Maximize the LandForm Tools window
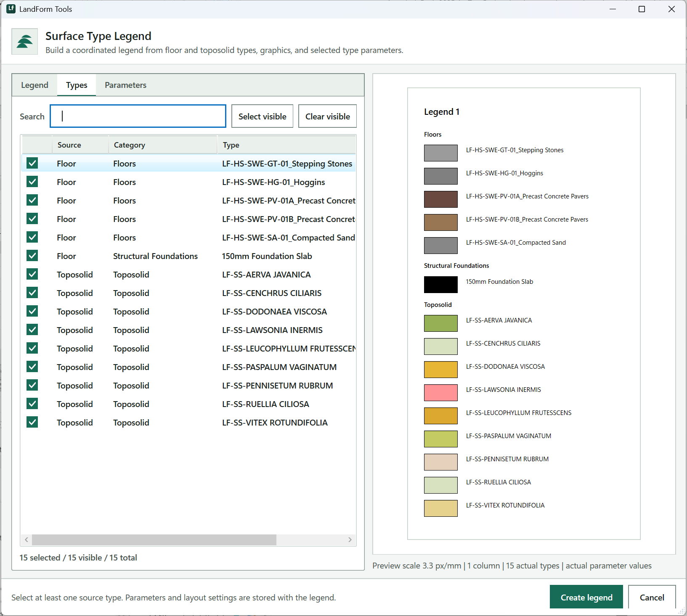This screenshot has width=687, height=616. [x=642, y=9]
